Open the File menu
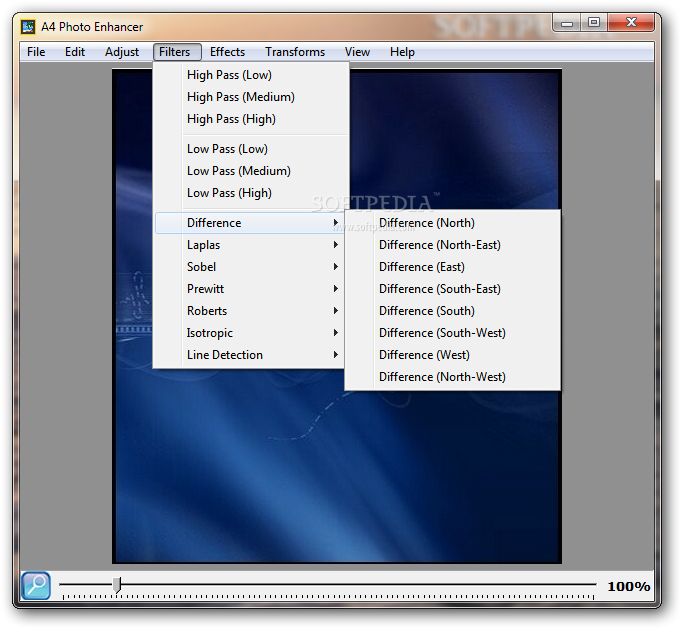The image size is (682, 629). [x=36, y=52]
